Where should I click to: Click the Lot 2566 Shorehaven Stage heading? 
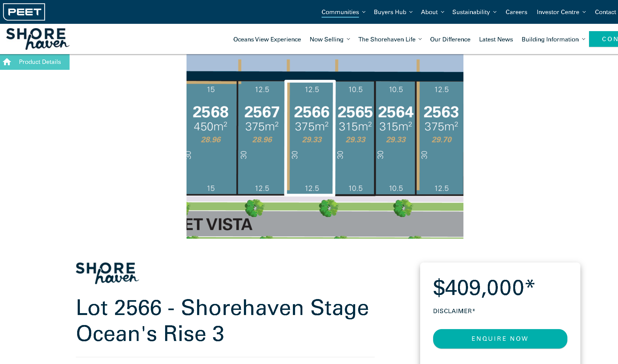[x=222, y=320]
